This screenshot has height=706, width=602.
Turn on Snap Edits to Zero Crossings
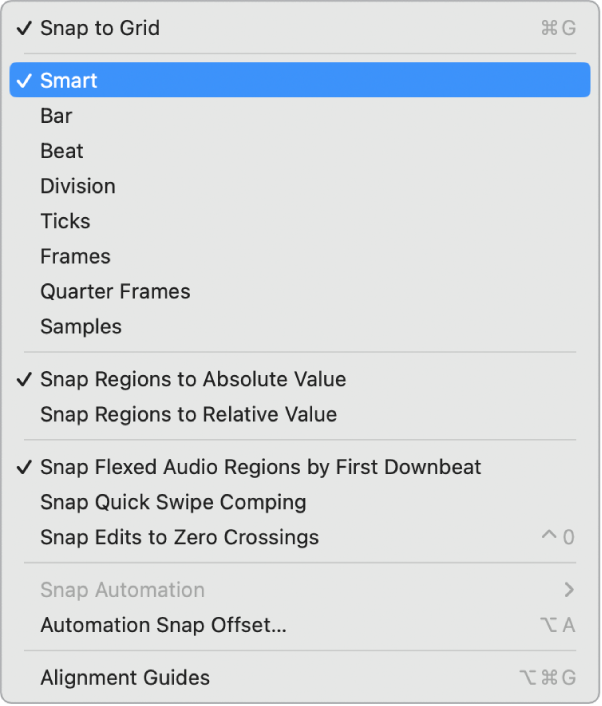point(179,537)
